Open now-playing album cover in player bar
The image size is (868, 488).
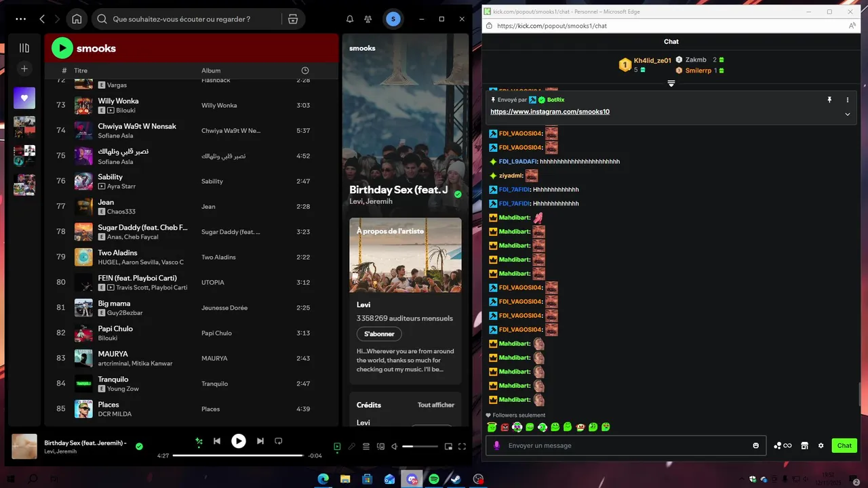(x=24, y=447)
